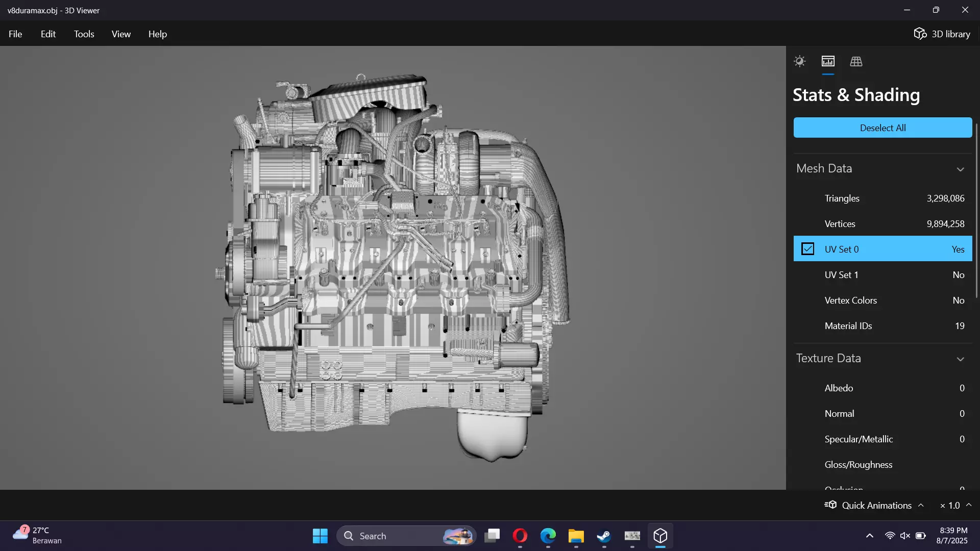Screen dimensions: 980x551
Task: Open File Explorer from the taskbar
Action: coord(576,536)
